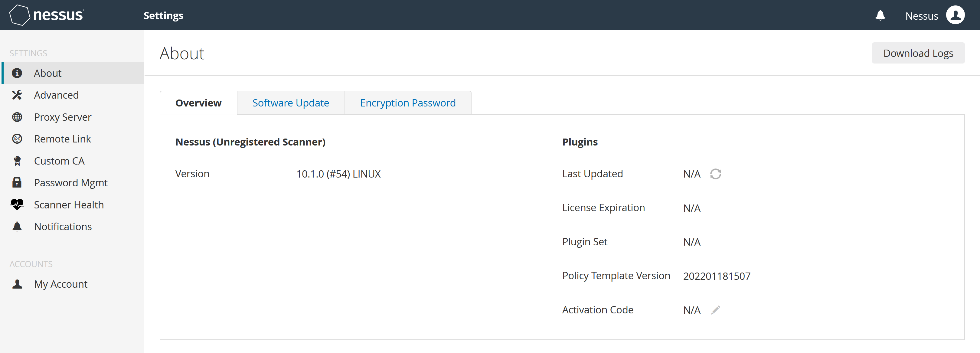The image size is (980, 353).
Task: Click the Remote Link target icon
Action: [x=17, y=139]
